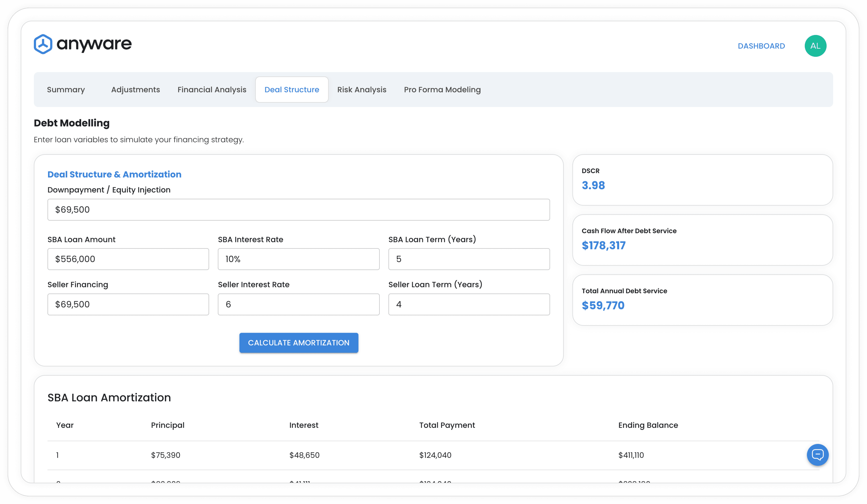This screenshot has width=867, height=504.
Task: Click the Interest column header
Action: tap(304, 425)
